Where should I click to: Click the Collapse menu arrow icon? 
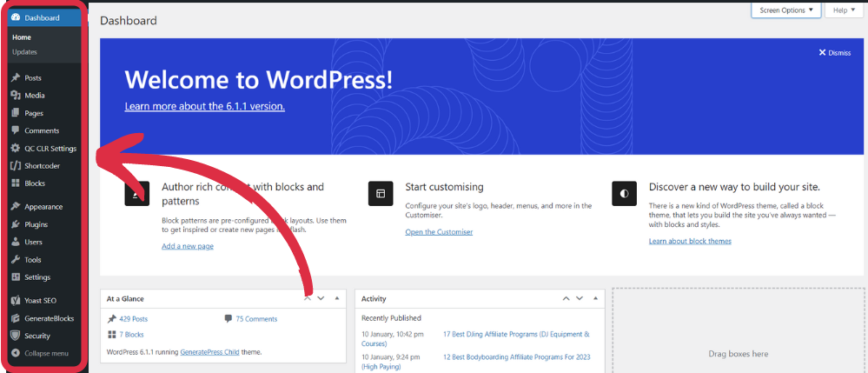pos(16,353)
